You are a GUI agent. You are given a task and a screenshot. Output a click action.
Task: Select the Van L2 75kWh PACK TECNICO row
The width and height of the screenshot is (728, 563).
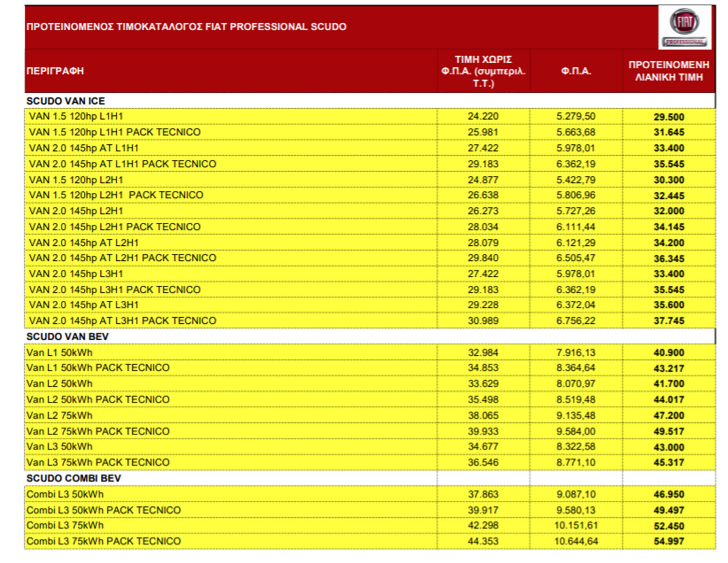pos(98,431)
